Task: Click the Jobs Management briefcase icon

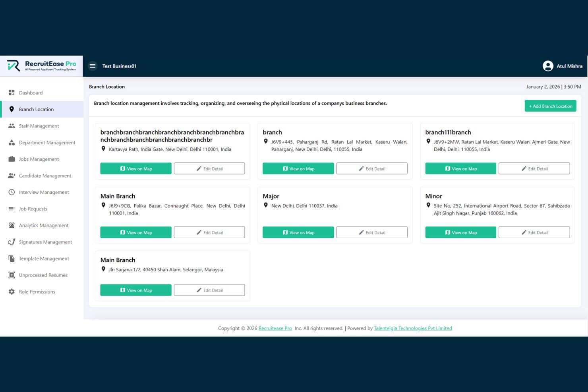Action: [12, 159]
